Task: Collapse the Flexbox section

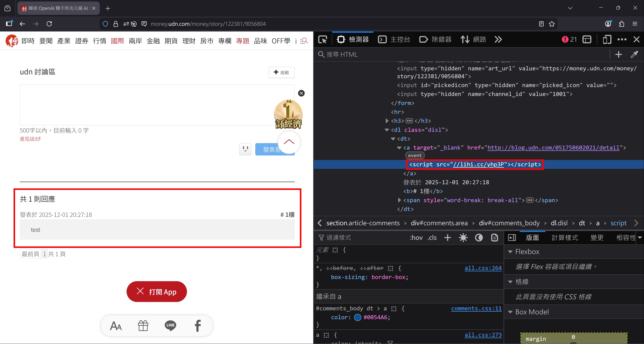Action: point(510,252)
